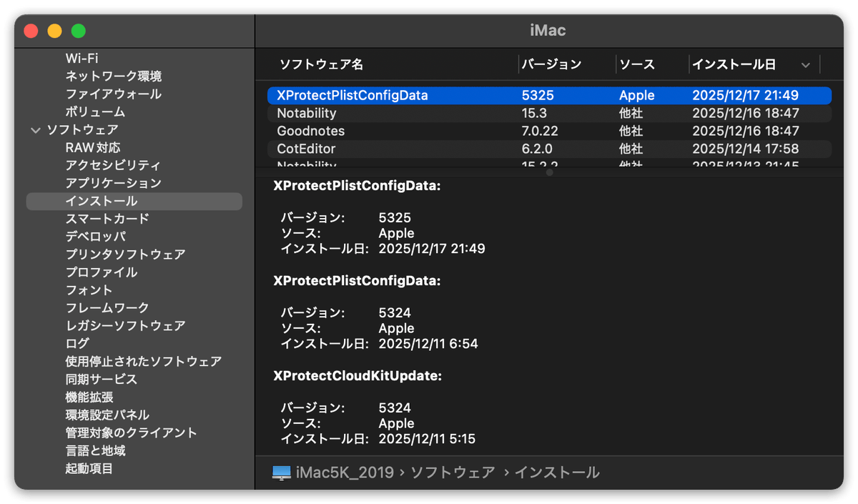Click the ソース column header
This screenshot has width=858, height=504.
point(636,64)
